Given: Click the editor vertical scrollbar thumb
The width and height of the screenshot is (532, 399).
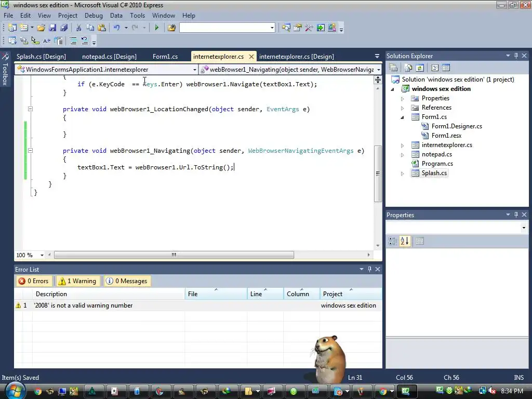Looking at the screenshot, I should coord(378,174).
